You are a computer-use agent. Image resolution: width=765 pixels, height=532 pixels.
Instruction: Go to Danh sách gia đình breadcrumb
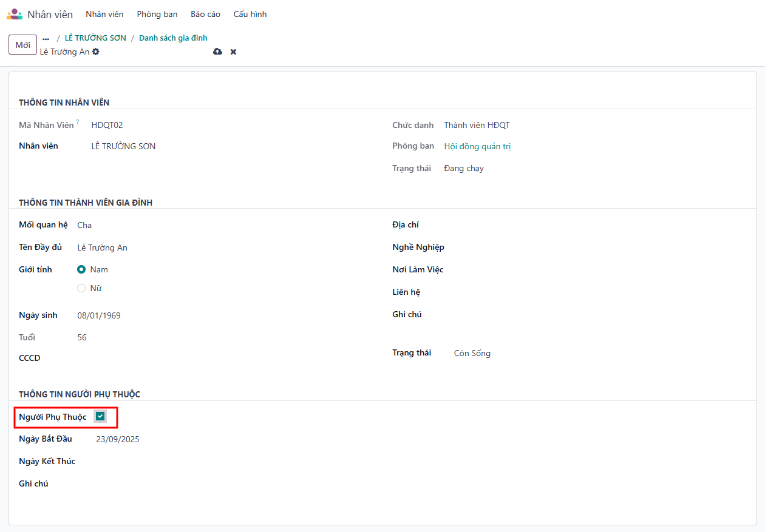tap(173, 38)
